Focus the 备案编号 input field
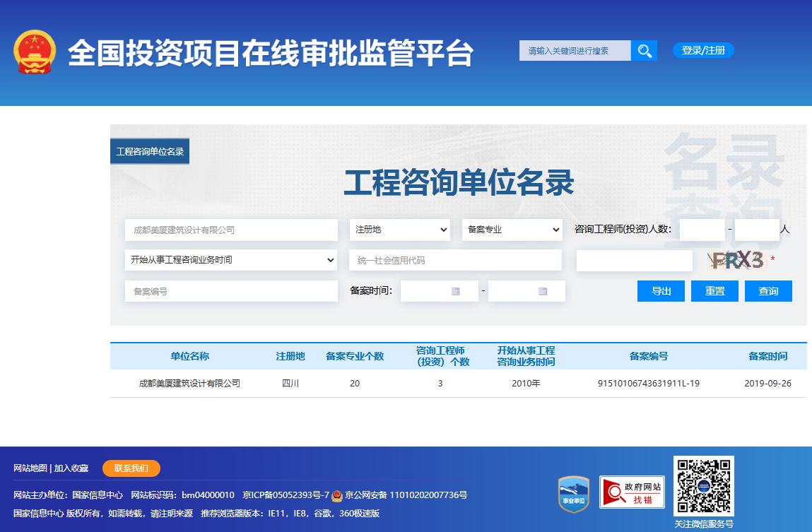Viewport: 812px width, 532px height. (231, 291)
